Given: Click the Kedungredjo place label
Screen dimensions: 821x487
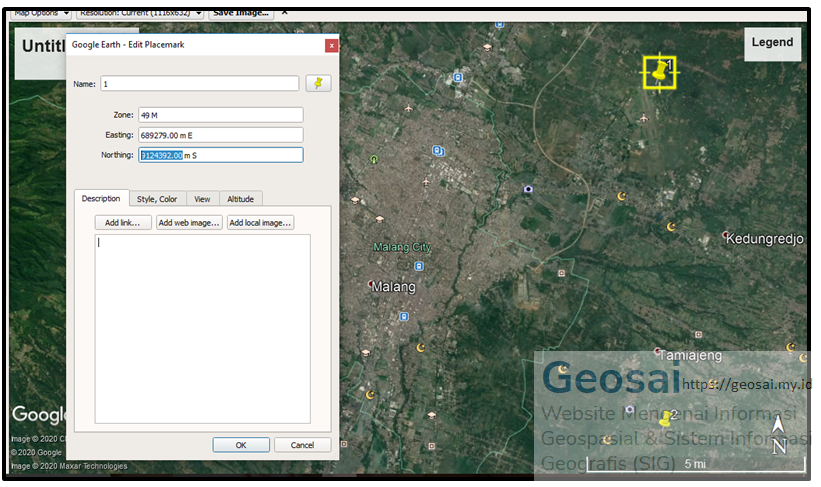Looking at the screenshot, I should [764, 239].
